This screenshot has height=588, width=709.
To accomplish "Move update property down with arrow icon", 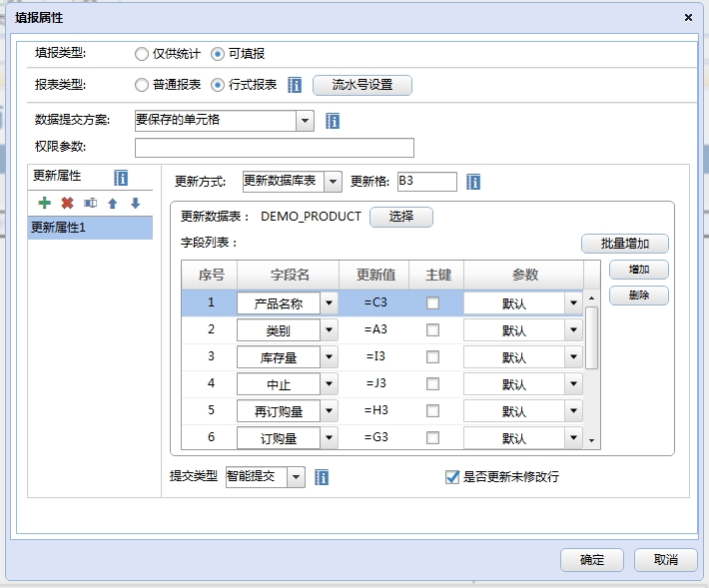I will tap(135, 204).
